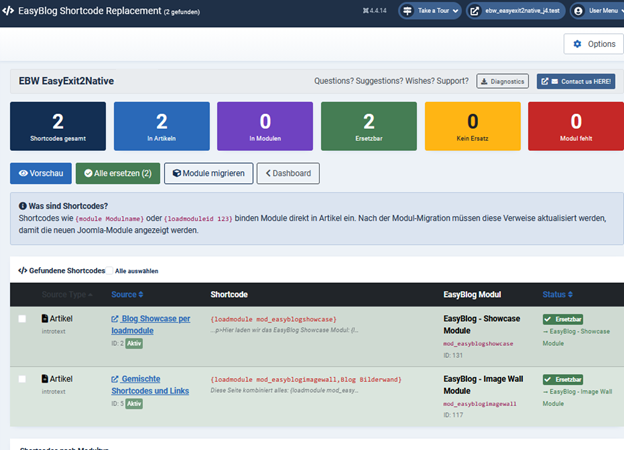Click Ersetzbar badge in Showcase Module row
This screenshot has height=450, width=624.
click(x=563, y=319)
